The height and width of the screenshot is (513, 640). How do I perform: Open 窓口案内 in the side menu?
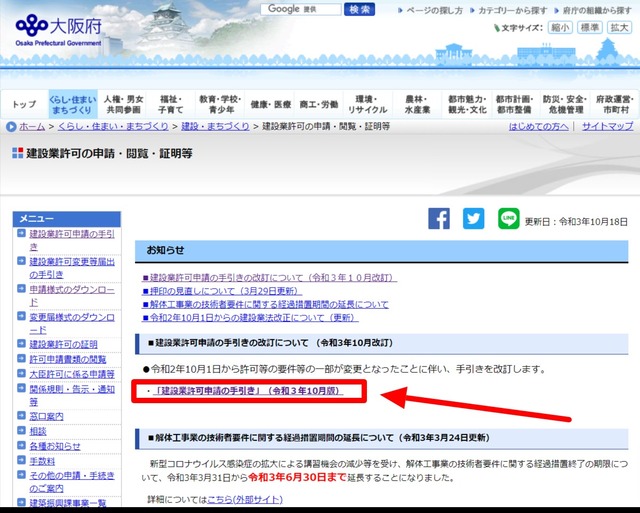[x=46, y=415]
